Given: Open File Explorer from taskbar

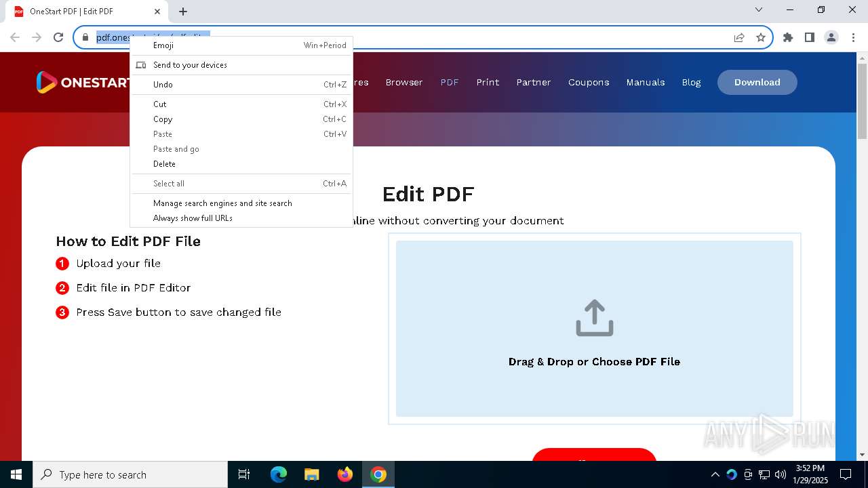Looking at the screenshot, I should [x=311, y=474].
